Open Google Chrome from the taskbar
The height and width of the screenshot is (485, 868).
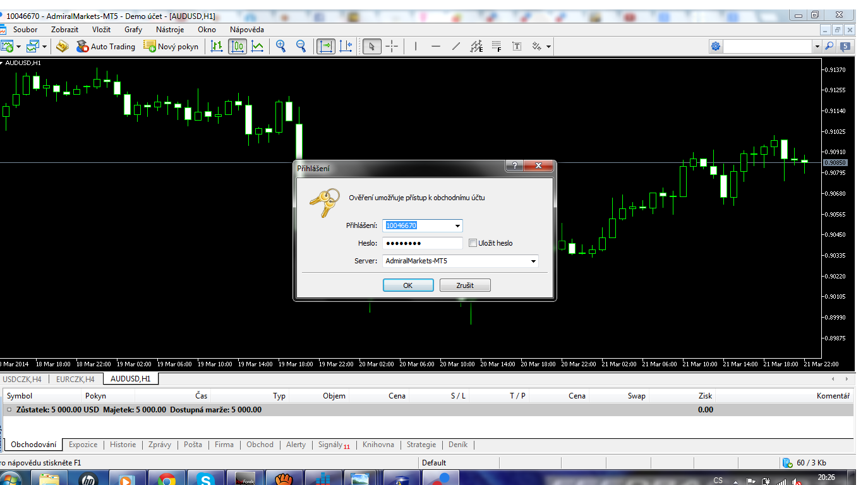167,479
